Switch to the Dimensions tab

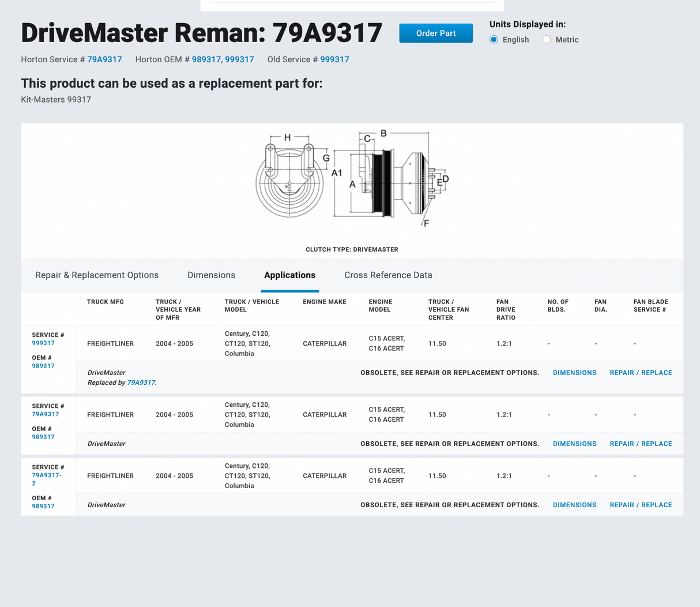tap(212, 275)
